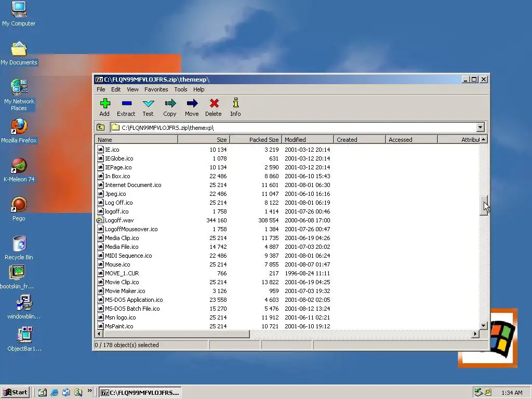This screenshot has height=399, width=532.
Task: Click the Start button
Action: click(x=15, y=393)
